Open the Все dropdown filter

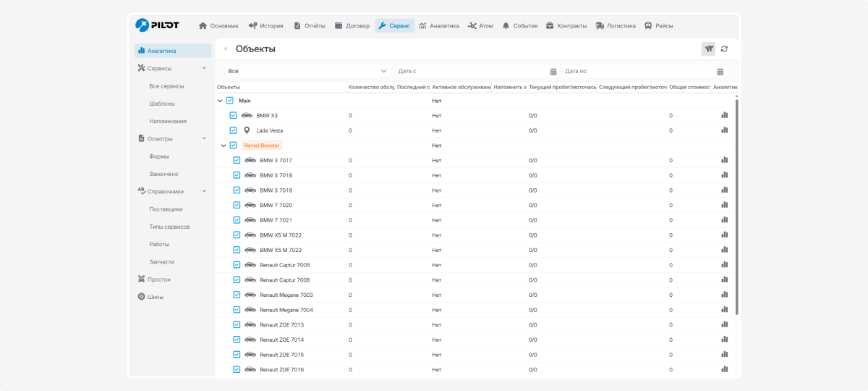307,71
